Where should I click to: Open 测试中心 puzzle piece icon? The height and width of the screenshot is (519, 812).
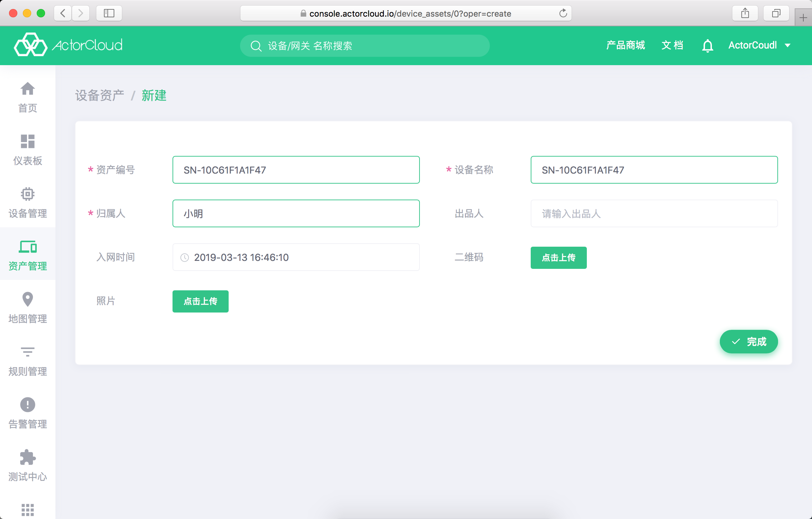[x=28, y=457]
